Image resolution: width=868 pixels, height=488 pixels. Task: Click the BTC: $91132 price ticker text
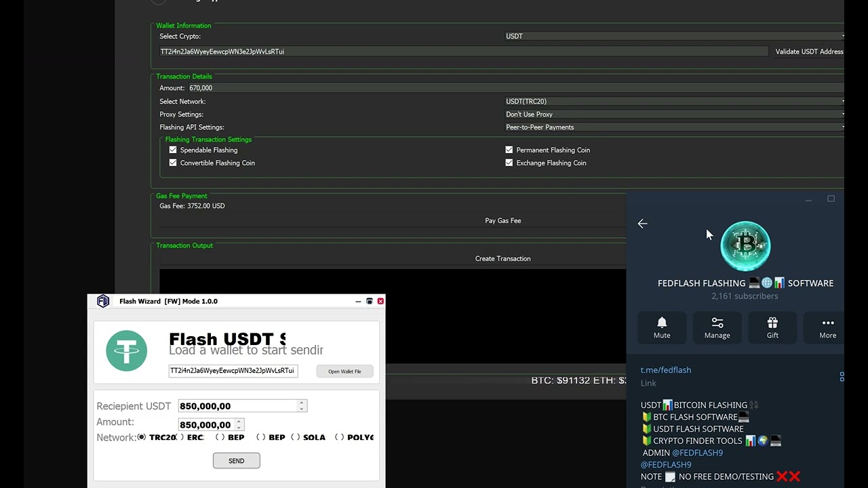click(x=560, y=380)
